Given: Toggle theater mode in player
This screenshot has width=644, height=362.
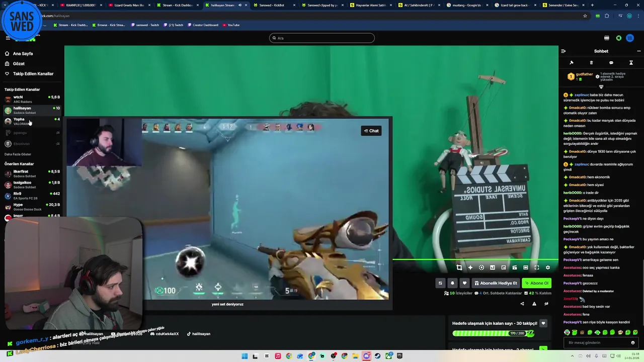Looking at the screenshot, I should click(526, 267).
